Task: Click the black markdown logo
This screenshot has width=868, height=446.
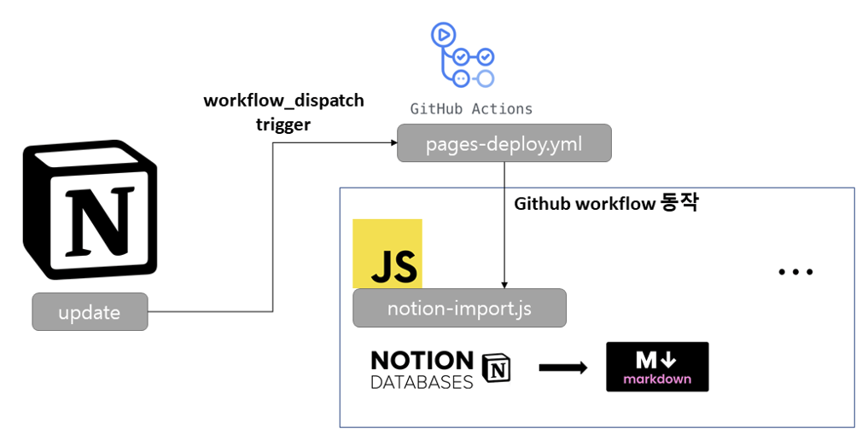Action: click(657, 367)
